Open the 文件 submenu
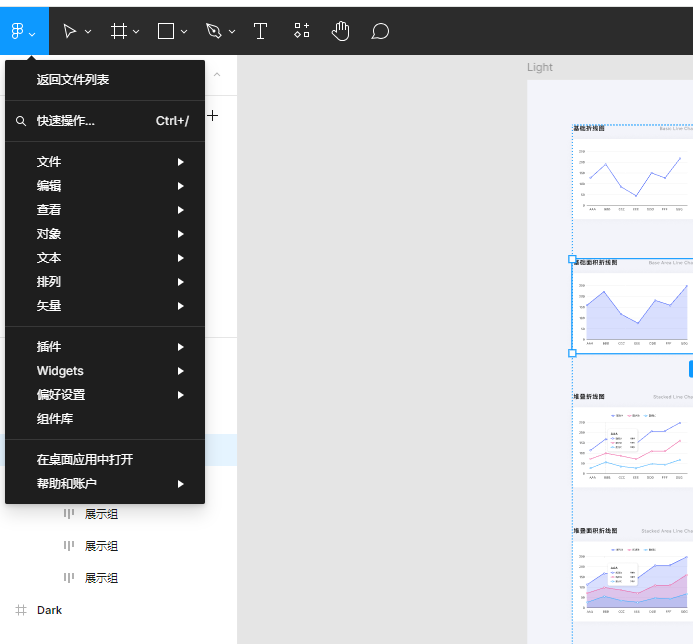 pyautogui.click(x=105, y=162)
